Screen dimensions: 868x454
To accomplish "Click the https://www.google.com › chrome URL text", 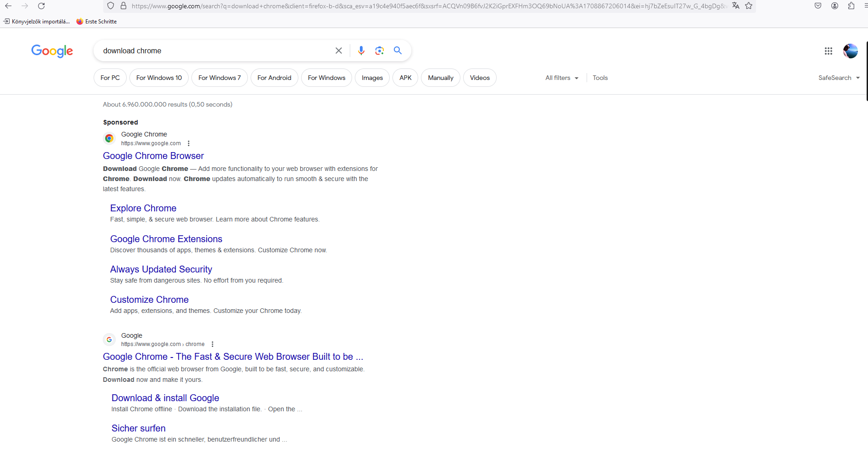I will coord(163,344).
